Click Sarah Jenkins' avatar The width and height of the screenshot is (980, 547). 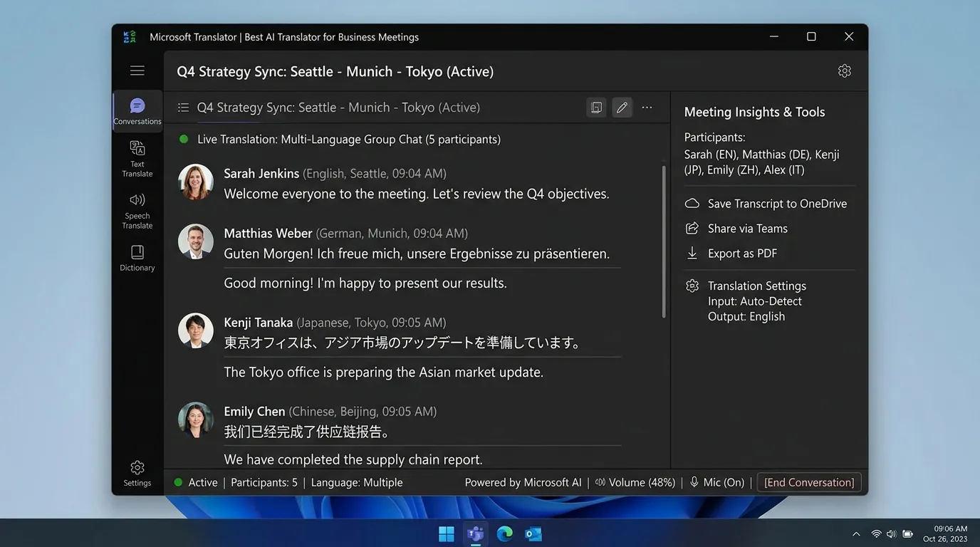[x=196, y=182]
